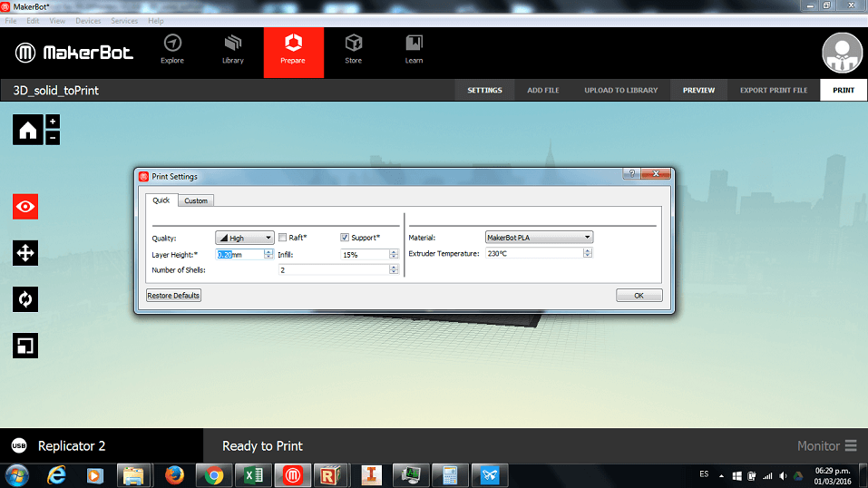Viewport: 868px width, 488px height.
Task: Click the volume speaker tray icon
Action: tap(783, 476)
